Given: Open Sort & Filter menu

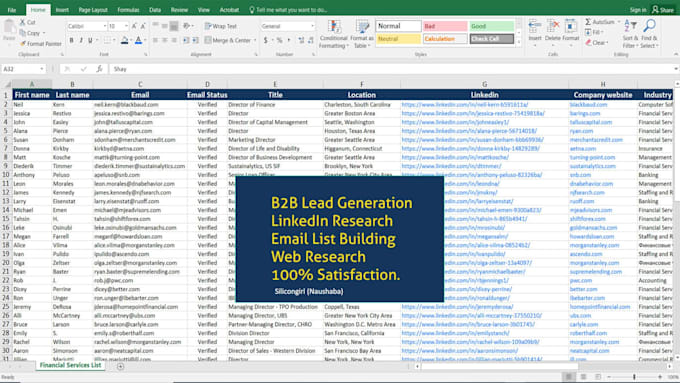Looking at the screenshot, I should pos(630,34).
